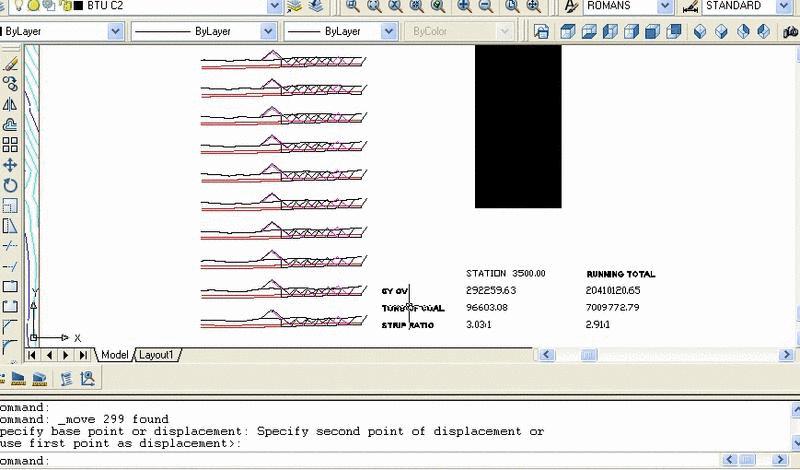Click the Camera icon on View toolbar
800x470 pixels.
click(x=791, y=32)
